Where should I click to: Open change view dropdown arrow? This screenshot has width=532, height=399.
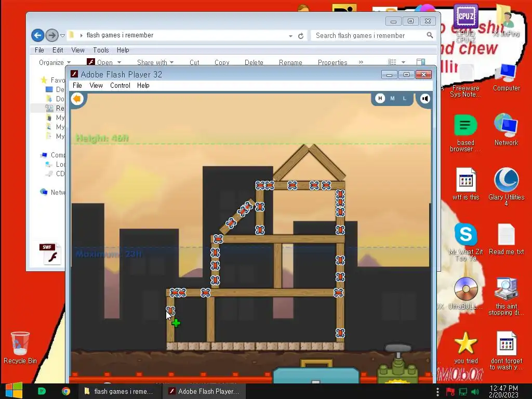pos(403,62)
